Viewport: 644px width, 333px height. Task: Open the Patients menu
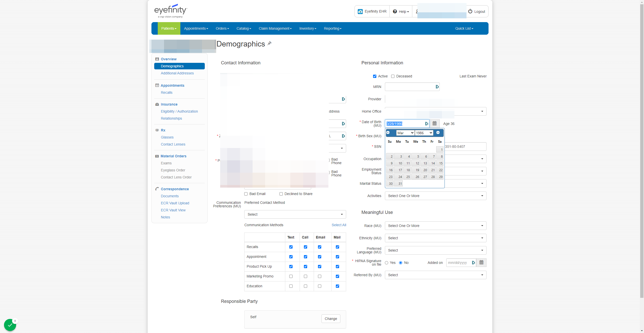[169, 28]
